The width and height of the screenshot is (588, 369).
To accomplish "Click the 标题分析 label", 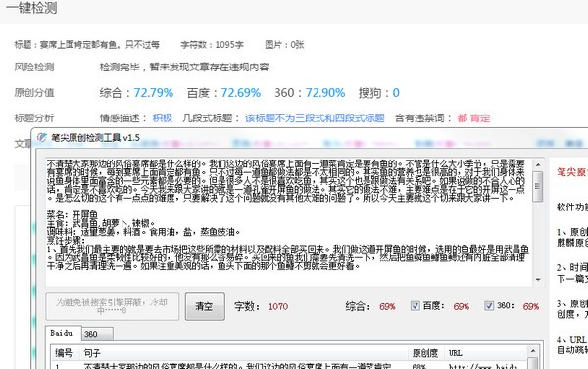I will click(x=34, y=118).
